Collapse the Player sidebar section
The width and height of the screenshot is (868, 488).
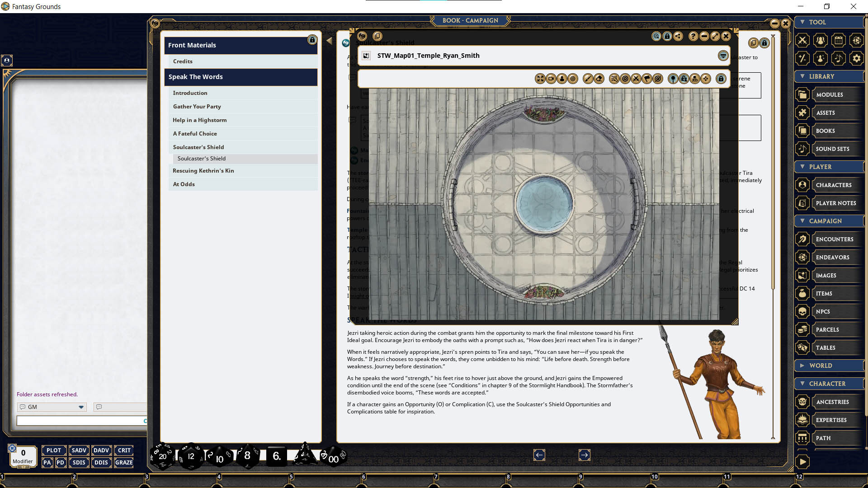click(x=828, y=167)
